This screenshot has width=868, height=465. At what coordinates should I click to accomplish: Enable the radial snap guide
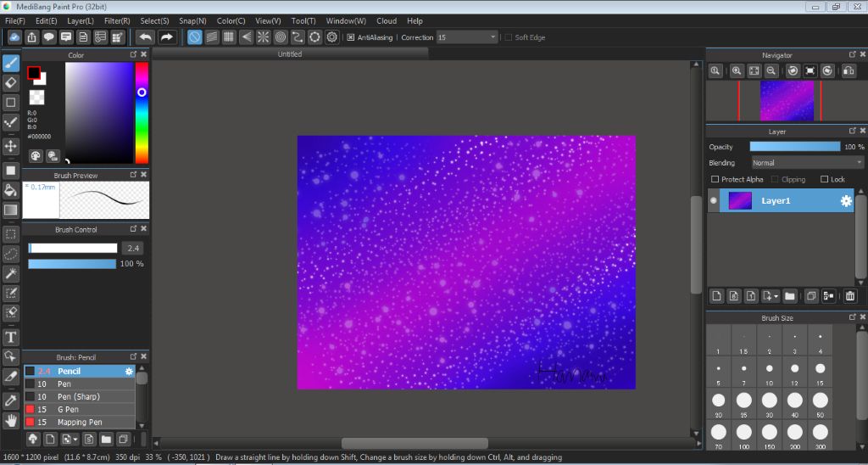(x=263, y=37)
